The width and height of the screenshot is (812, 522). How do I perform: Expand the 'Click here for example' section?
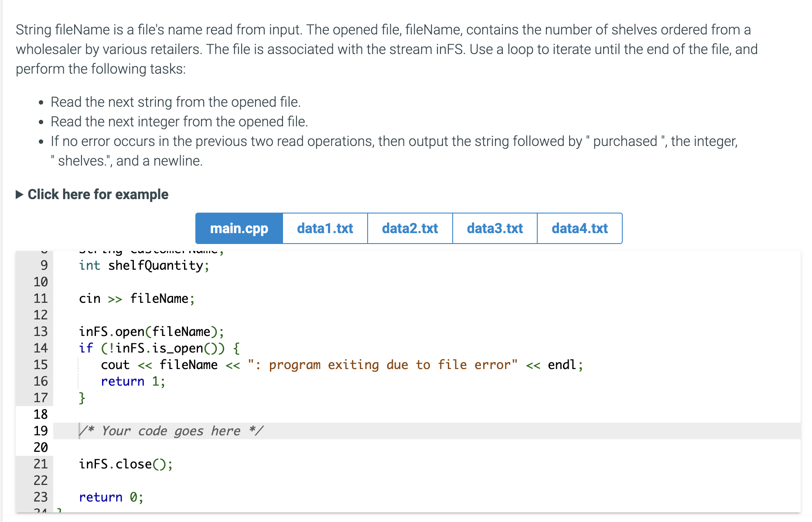click(x=98, y=194)
